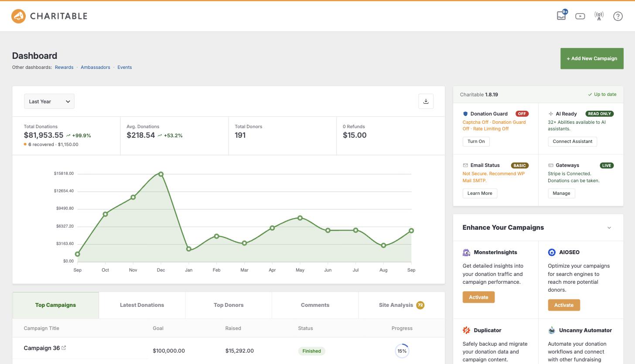
Task: Click the Manage gateways button
Action: click(x=561, y=193)
